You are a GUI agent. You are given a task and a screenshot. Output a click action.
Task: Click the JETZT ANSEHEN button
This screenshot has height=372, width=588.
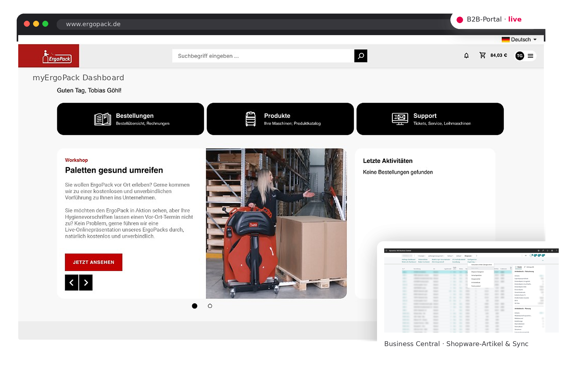94,262
